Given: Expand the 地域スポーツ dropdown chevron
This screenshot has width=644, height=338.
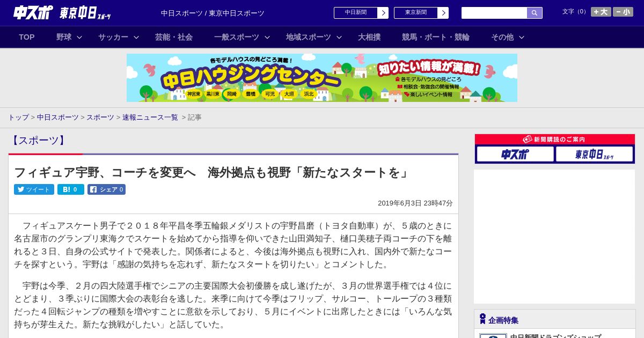Looking at the screenshot, I should (339, 37).
